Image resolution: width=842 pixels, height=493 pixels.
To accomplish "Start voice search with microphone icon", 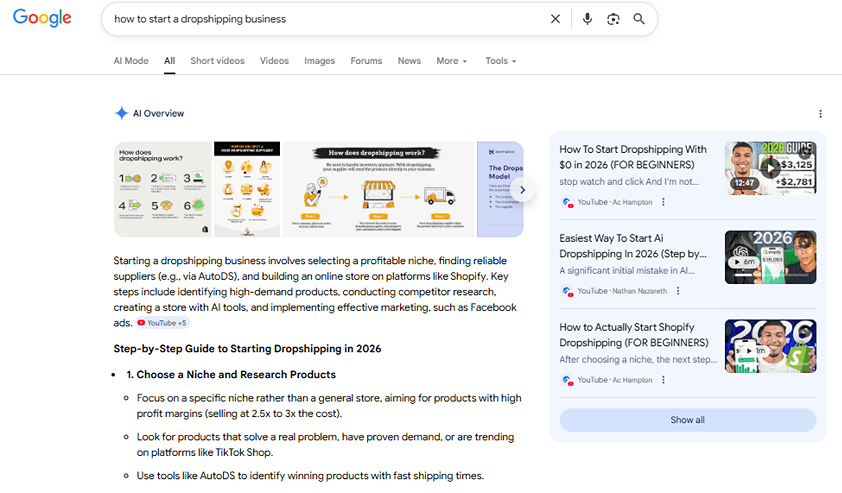I will coord(587,19).
